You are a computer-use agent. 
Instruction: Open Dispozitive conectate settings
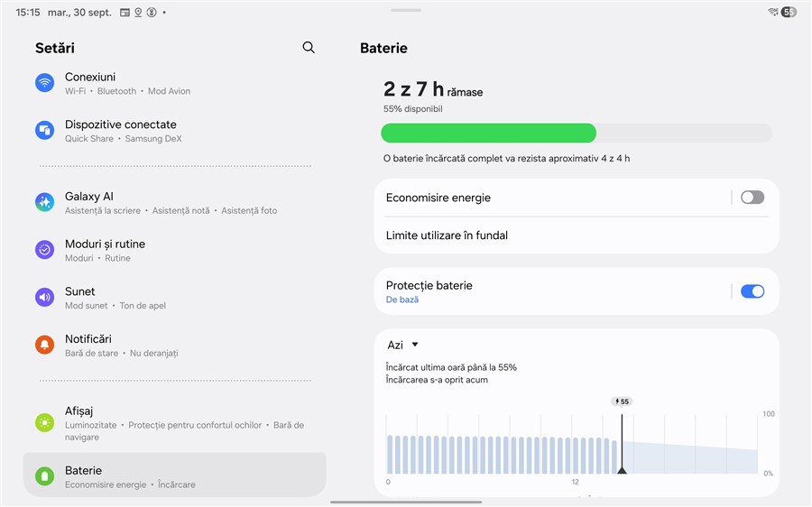(174, 131)
